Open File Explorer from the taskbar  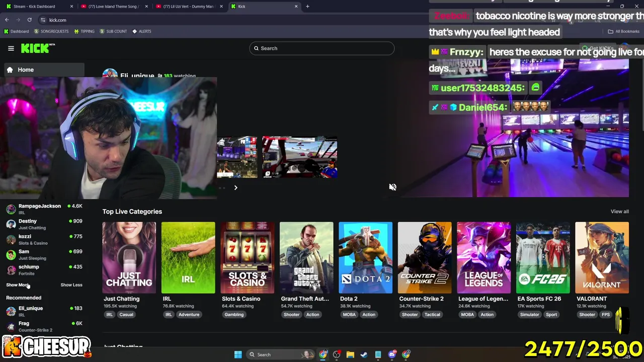point(350,354)
